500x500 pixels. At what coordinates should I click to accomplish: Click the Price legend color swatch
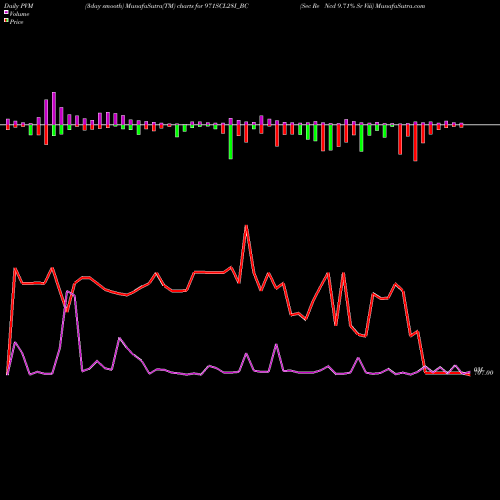coord(6,21)
